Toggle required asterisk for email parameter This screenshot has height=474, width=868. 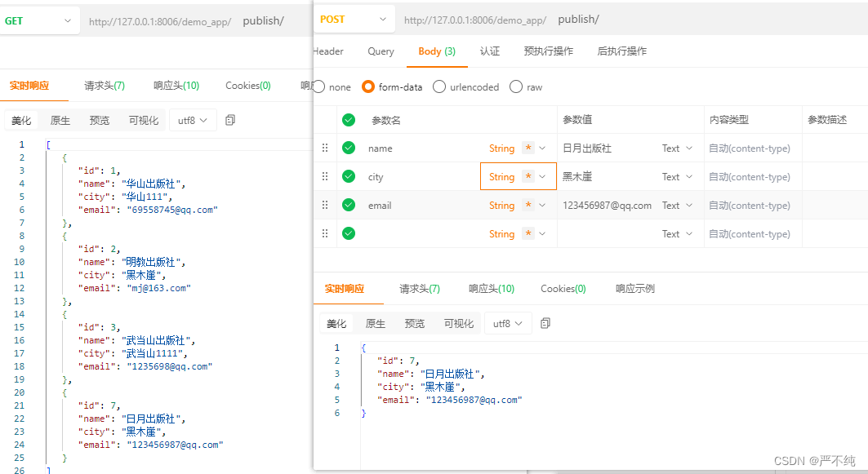pyautogui.click(x=528, y=206)
